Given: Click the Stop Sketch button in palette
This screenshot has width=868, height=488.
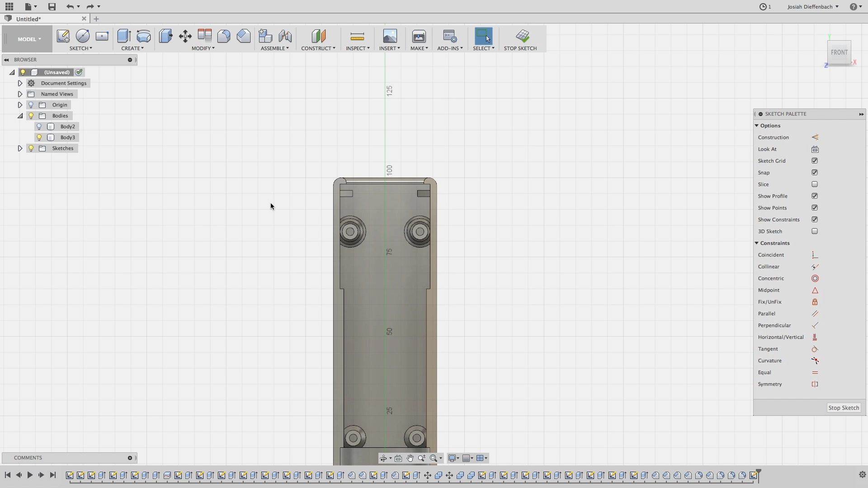Looking at the screenshot, I should click(x=843, y=408).
